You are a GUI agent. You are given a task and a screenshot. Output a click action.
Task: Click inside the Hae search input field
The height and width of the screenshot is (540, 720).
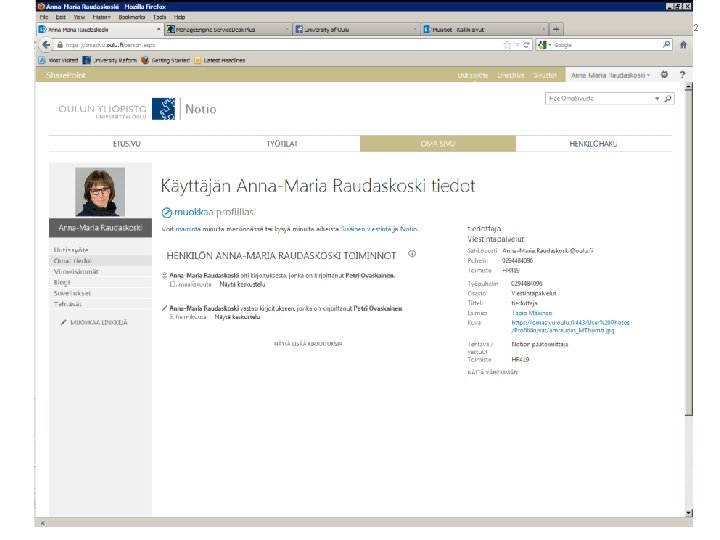[599, 98]
